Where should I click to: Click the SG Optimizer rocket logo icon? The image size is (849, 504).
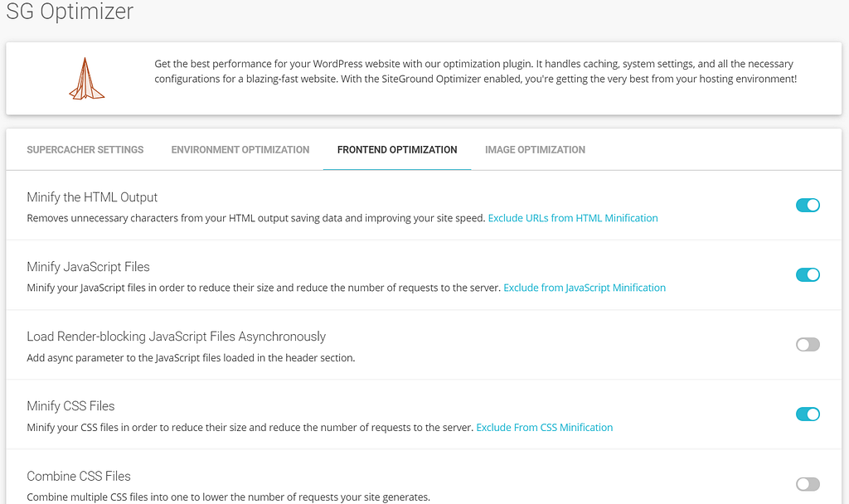coord(86,79)
